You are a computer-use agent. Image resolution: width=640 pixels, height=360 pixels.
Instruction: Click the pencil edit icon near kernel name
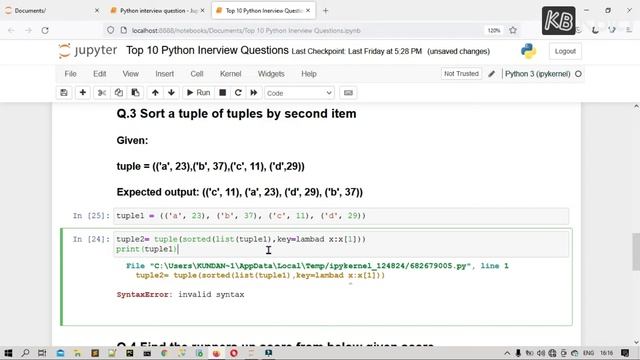(491, 74)
